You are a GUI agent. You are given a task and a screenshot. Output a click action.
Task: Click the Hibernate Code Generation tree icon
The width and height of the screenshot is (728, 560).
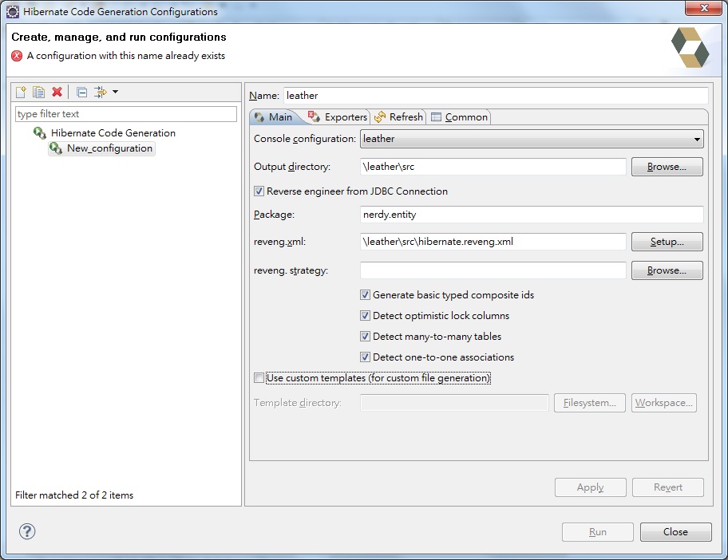39,133
